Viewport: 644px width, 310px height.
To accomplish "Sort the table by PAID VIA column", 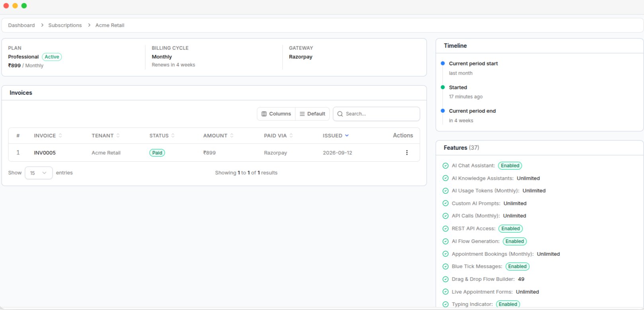I will tap(278, 135).
